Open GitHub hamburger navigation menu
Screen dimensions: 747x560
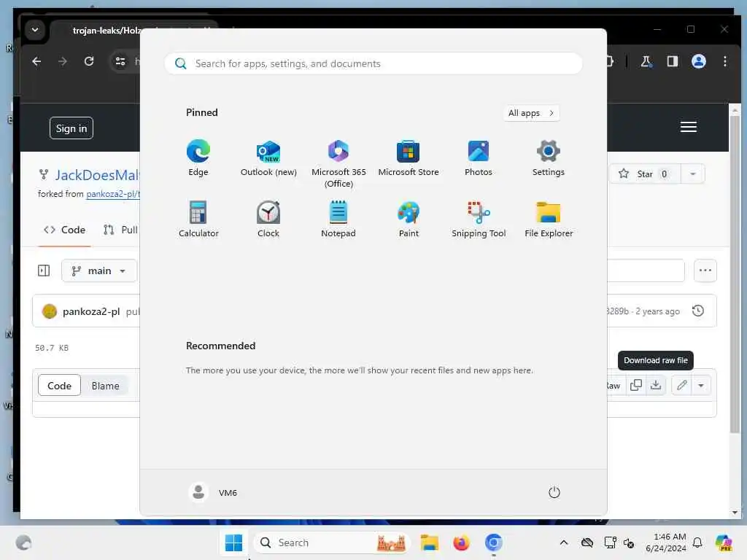[x=689, y=127]
